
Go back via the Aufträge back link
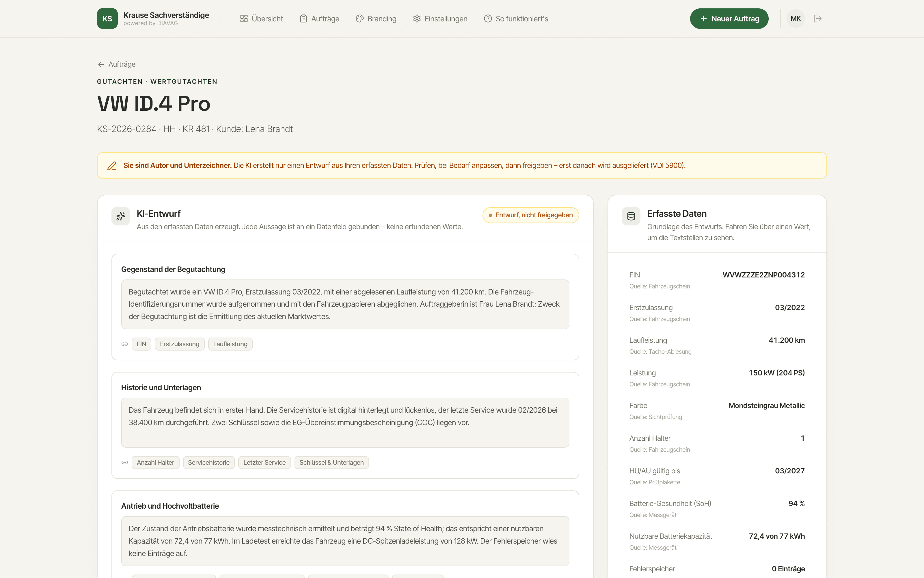coord(116,64)
